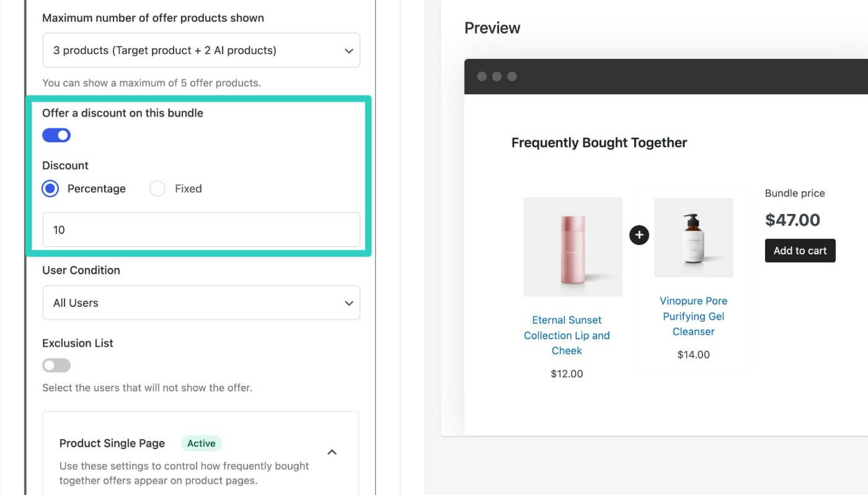Image resolution: width=868 pixels, height=495 pixels.
Task: Click the gel cleanser bottle product image
Action: [694, 238]
